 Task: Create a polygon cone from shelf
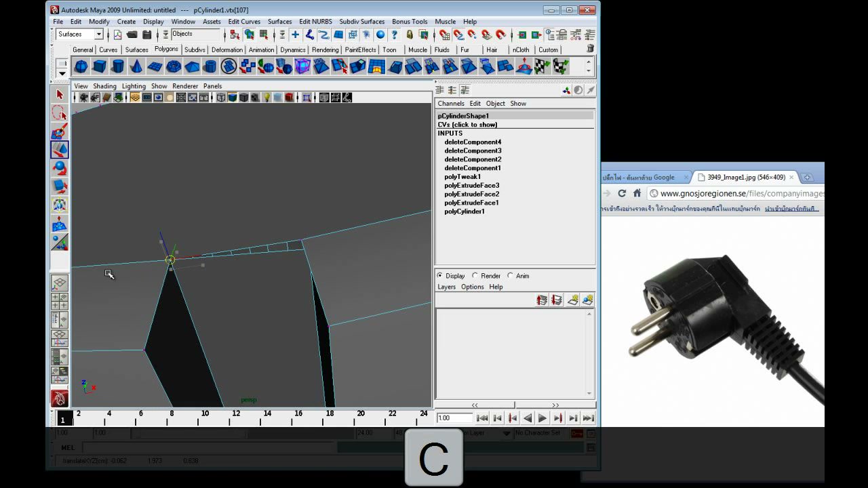pyautogui.click(x=136, y=66)
